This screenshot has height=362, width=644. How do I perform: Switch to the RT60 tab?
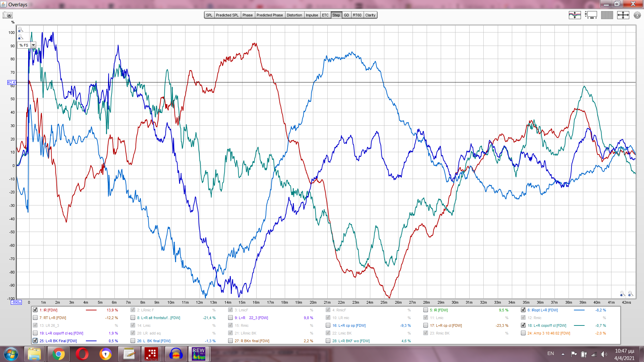[x=357, y=15]
